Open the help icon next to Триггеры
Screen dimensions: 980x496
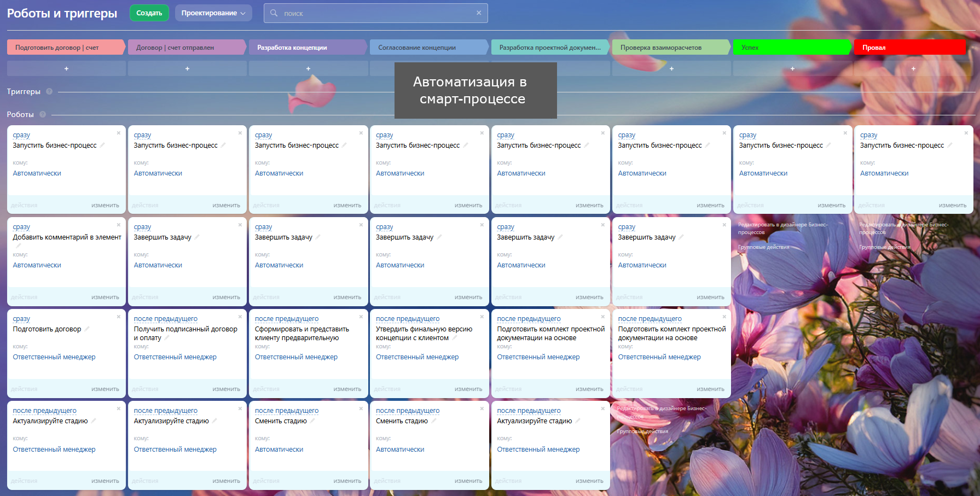(49, 91)
